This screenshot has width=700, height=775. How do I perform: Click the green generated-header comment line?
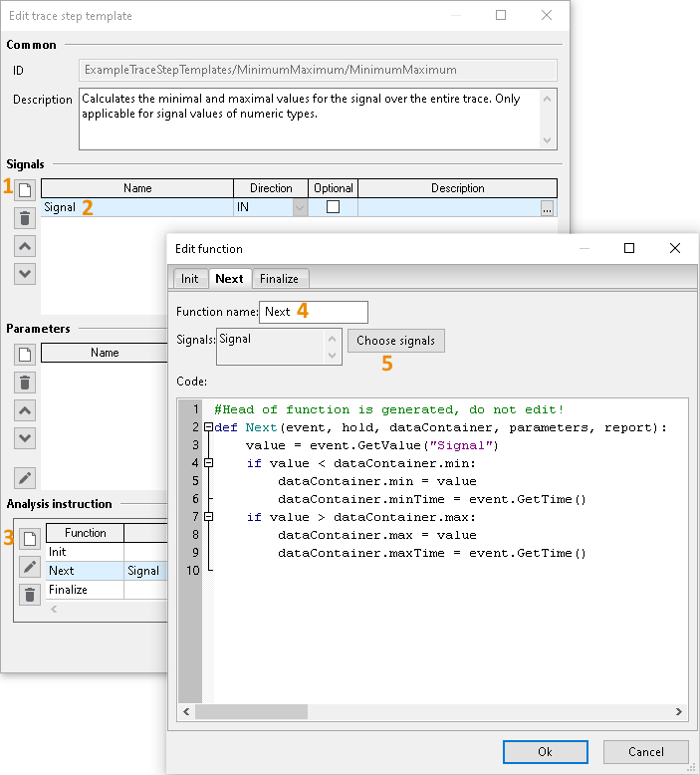tap(388, 409)
